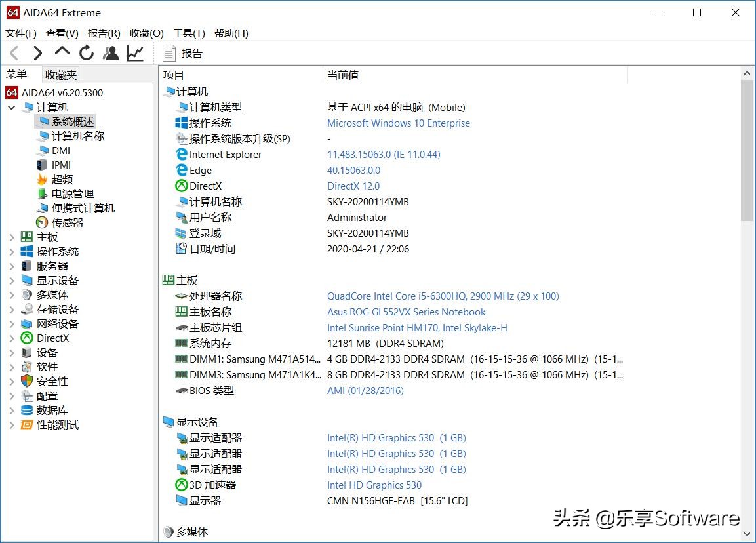756x543 pixels.
Task: Select the IPMI server icon in the sidebar
Action: [x=41, y=165]
